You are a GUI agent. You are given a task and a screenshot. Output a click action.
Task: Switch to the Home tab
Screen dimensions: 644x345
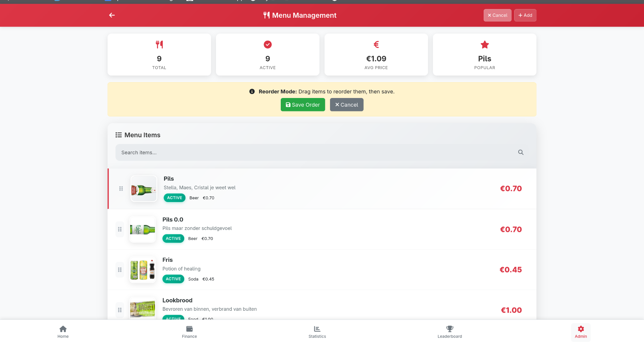point(63,332)
